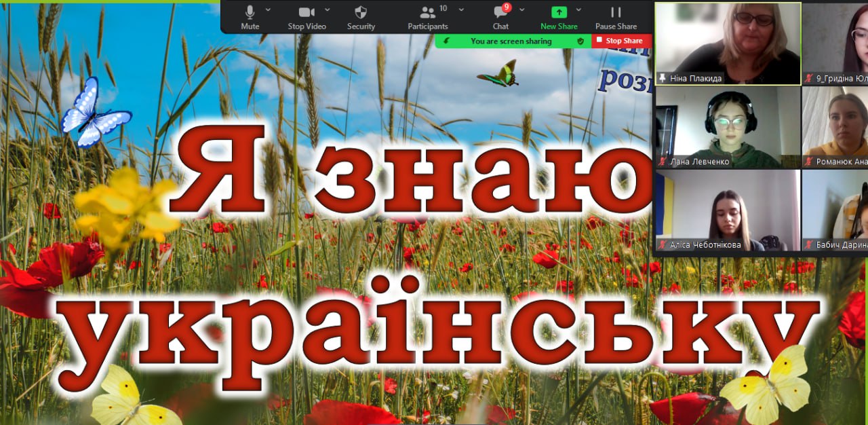Click muted mic icon by Аліса Чеботнікова

[x=662, y=245]
